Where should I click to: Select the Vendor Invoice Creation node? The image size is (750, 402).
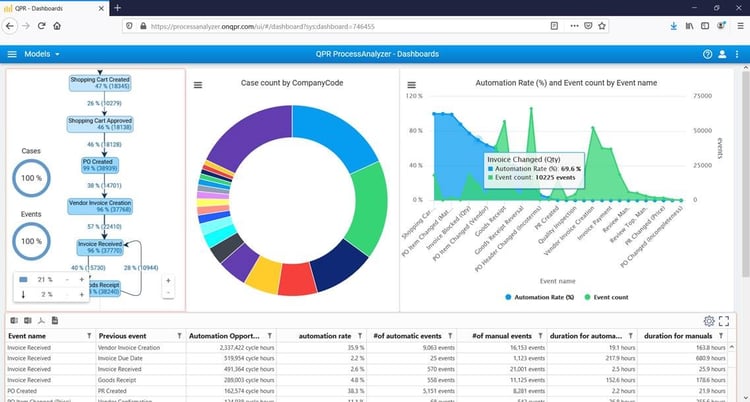pos(100,206)
